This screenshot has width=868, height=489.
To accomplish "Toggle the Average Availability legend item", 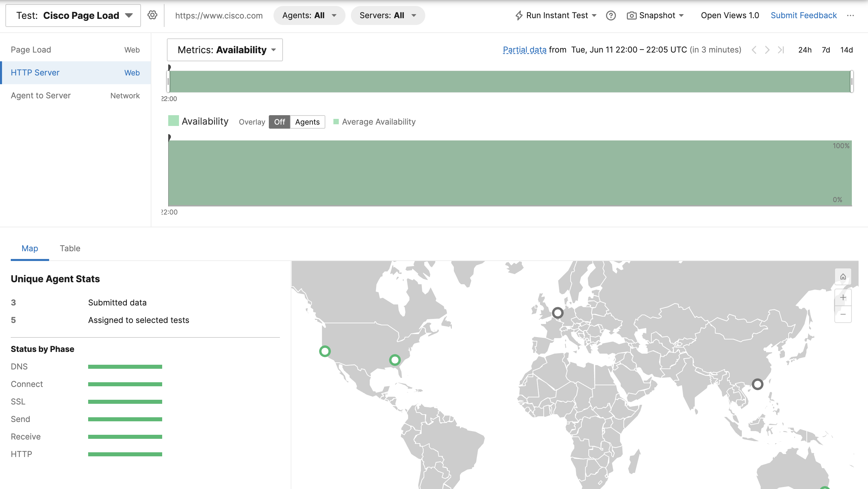I will (x=374, y=122).
